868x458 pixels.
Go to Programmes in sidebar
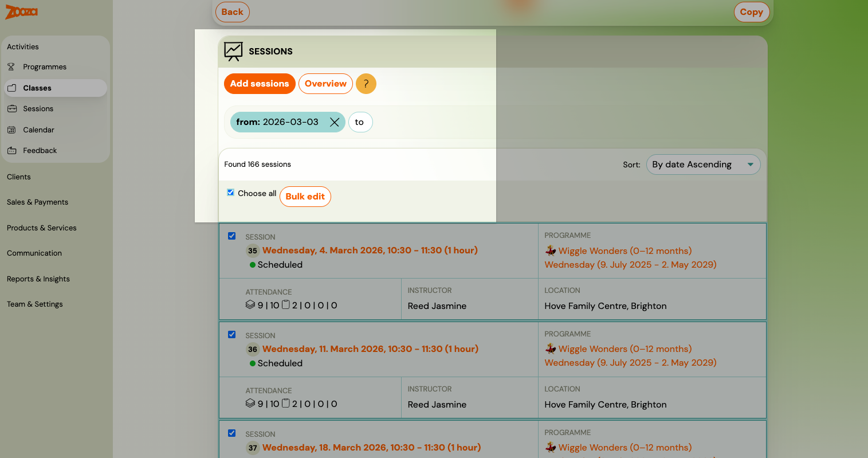click(45, 67)
